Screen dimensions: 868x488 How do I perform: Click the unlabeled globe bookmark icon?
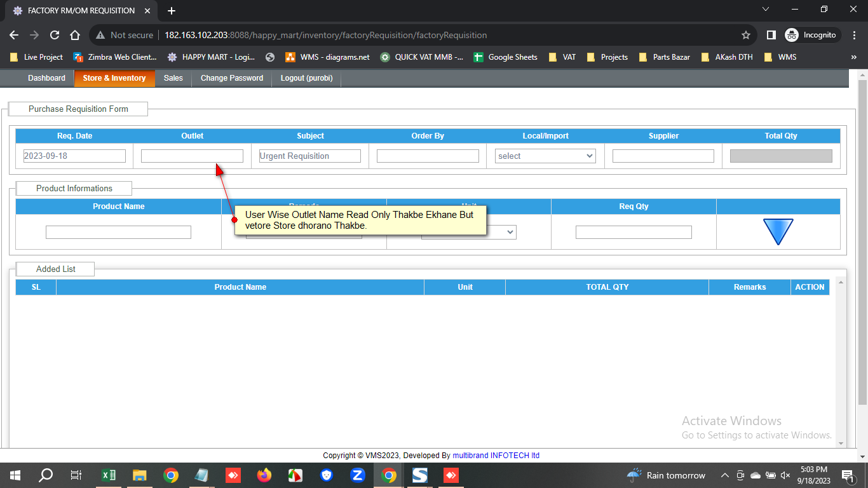[270, 57]
